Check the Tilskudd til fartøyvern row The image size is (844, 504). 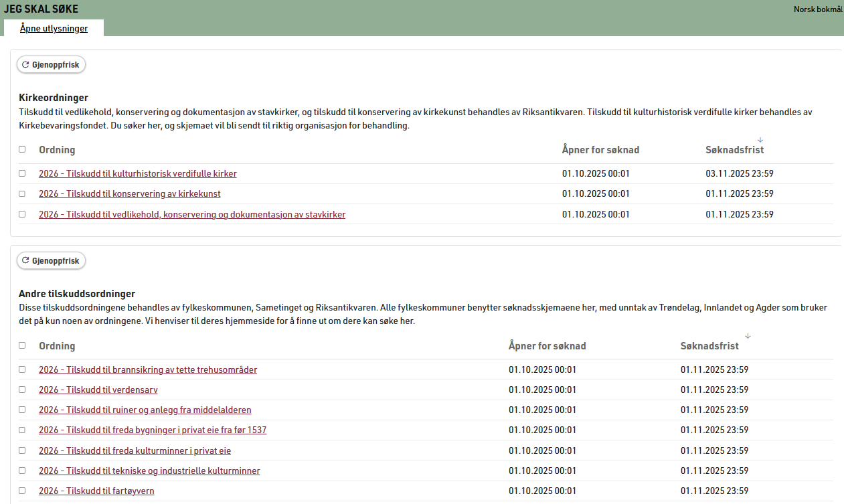pyautogui.click(x=22, y=491)
